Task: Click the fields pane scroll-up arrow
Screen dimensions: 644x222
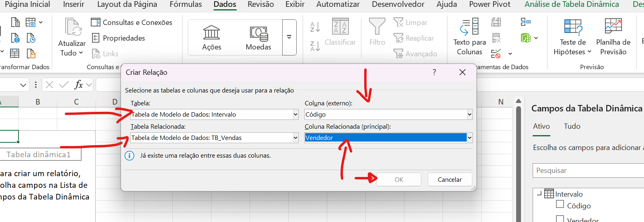Action: 519,101
